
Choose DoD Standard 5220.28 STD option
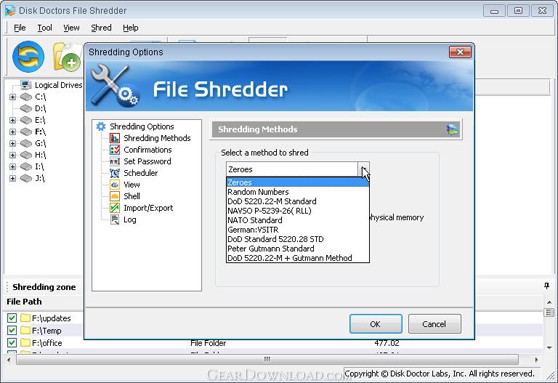298,239
